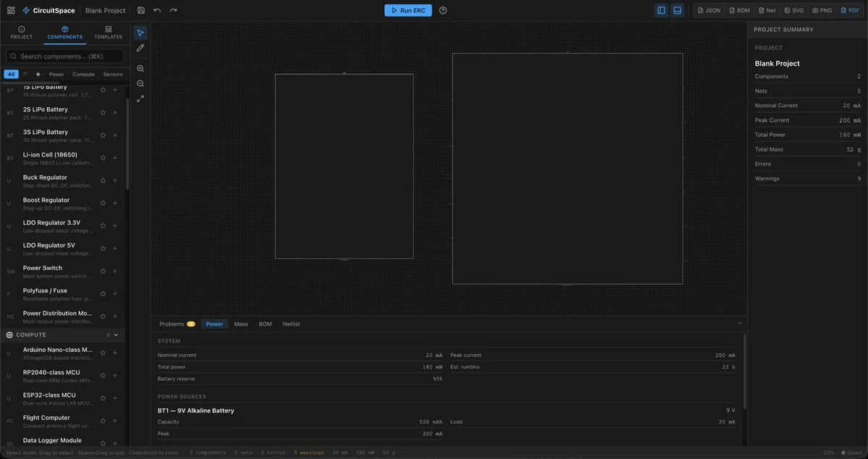Collapse the bottom panel with chevron

(740, 324)
